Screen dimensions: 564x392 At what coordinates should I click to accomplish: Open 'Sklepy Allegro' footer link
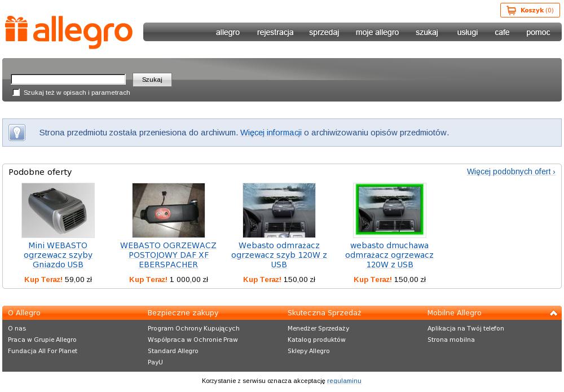point(309,351)
